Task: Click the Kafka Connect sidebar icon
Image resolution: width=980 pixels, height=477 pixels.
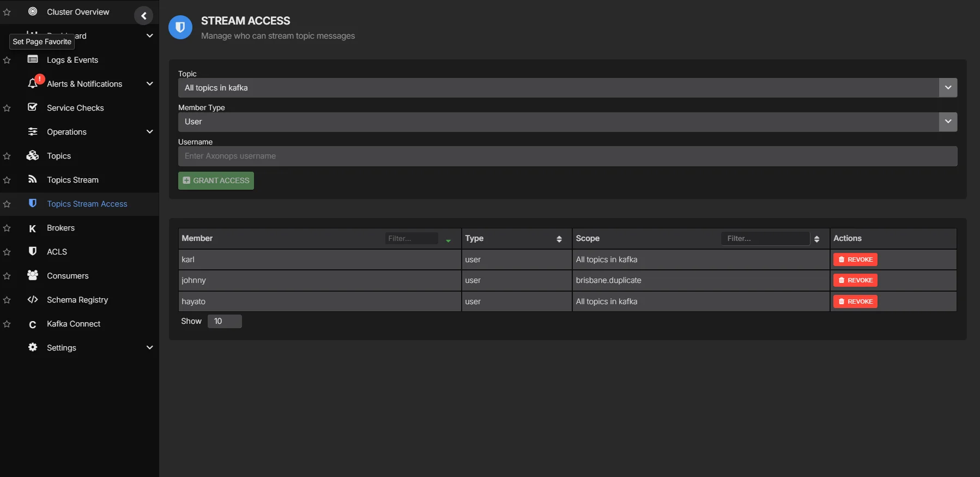Action: coord(33,324)
